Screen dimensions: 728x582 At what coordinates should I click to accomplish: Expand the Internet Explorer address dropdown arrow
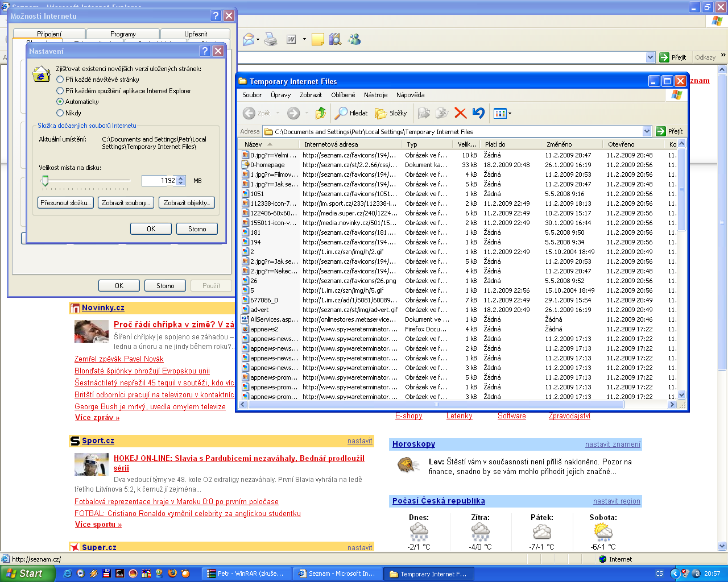[x=651, y=57]
